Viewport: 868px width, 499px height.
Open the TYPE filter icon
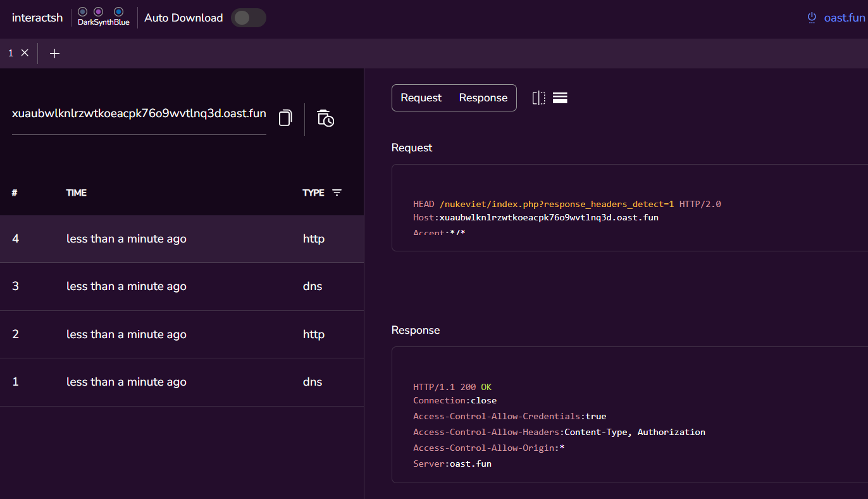tap(337, 193)
